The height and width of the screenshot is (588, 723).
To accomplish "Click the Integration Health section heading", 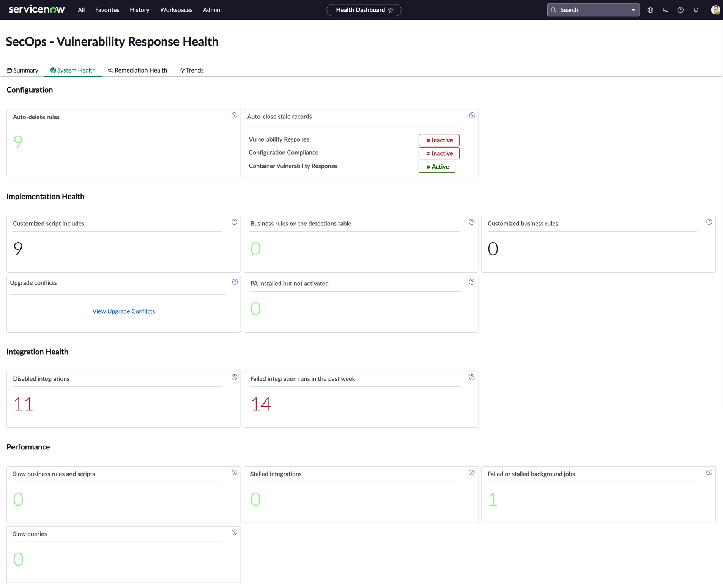I will (37, 352).
